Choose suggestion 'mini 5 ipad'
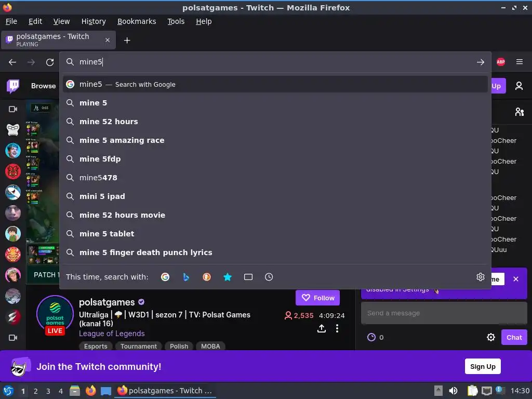This screenshot has width=532, height=399. 275,196
